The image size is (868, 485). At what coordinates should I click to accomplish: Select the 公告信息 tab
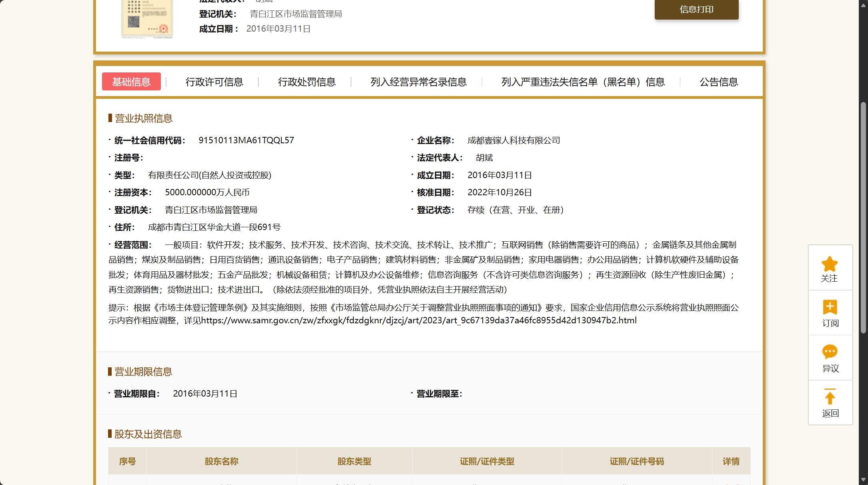pos(718,82)
